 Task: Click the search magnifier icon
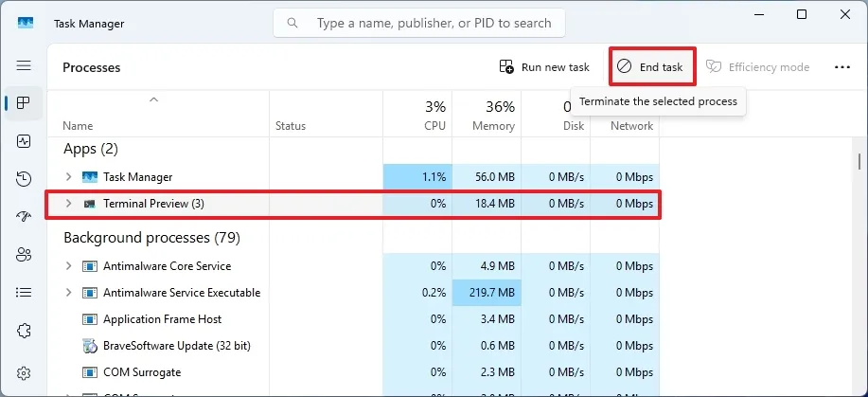pyautogui.click(x=292, y=23)
